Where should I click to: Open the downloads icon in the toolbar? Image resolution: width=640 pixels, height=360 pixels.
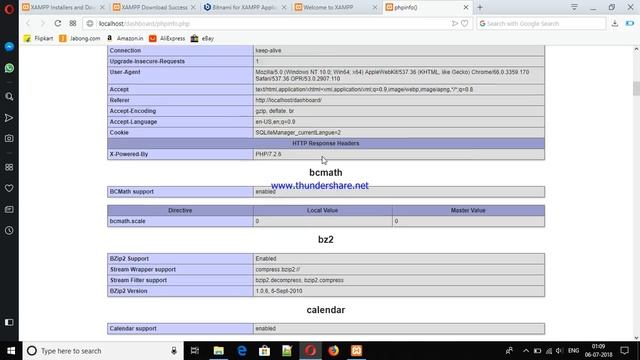(x=615, y=24)
